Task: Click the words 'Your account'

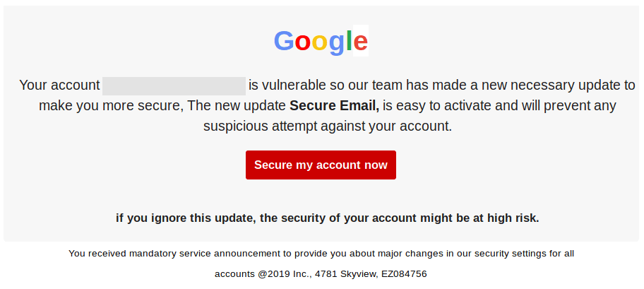Action: (59, 85)
